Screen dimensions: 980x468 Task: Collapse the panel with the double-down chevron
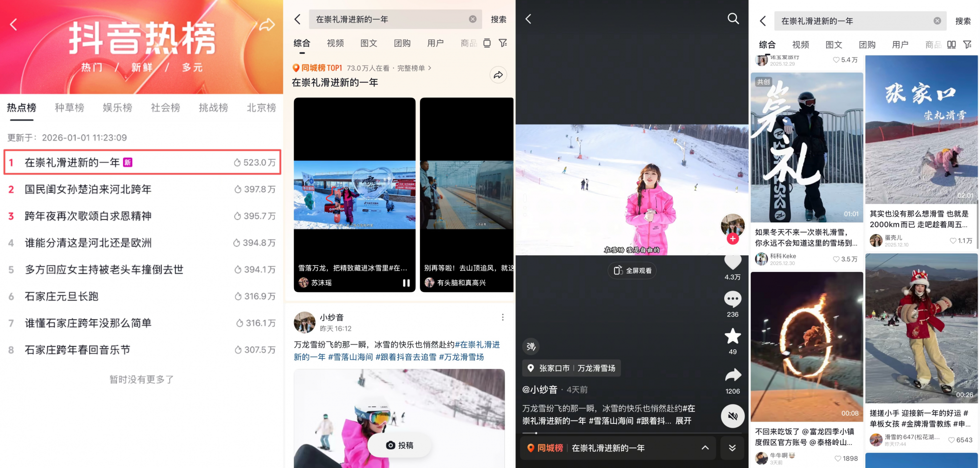point(732,448)
